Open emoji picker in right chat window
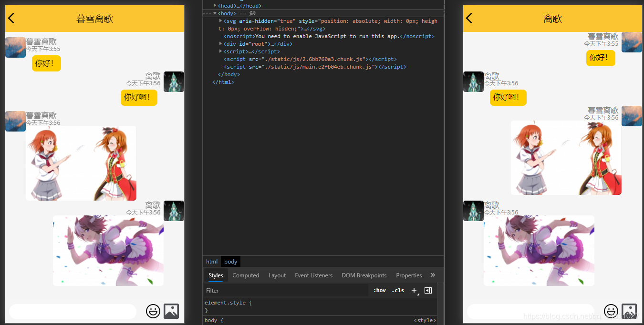Image resolution: width=644 pixels, height=325 pixels. [611, 311]
